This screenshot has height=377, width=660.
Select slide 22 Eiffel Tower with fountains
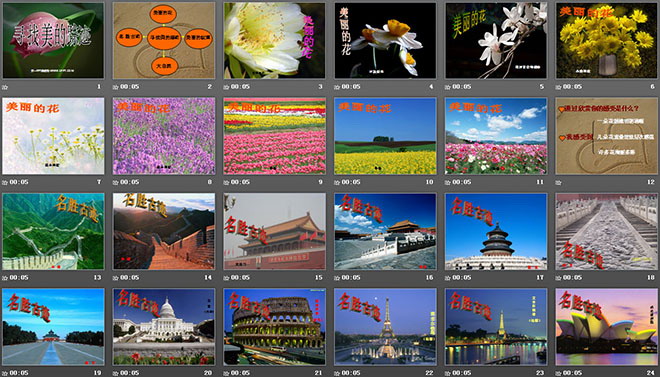(x=385, y=327)
